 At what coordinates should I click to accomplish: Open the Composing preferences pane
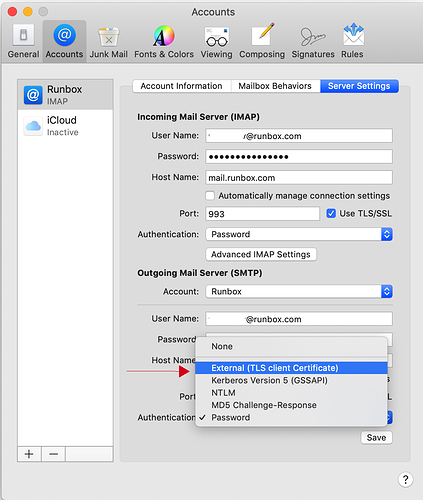(x=262, y=41)
